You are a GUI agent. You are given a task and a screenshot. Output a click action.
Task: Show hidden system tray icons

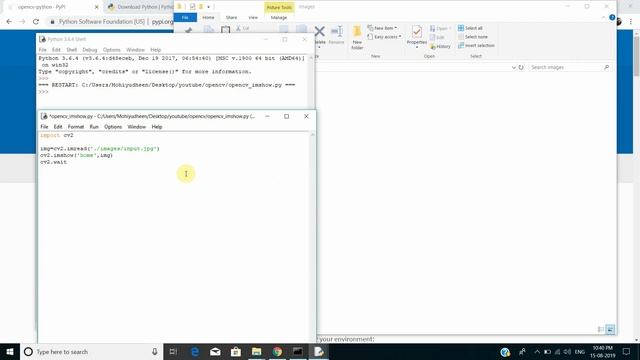[x=537, y=352]
